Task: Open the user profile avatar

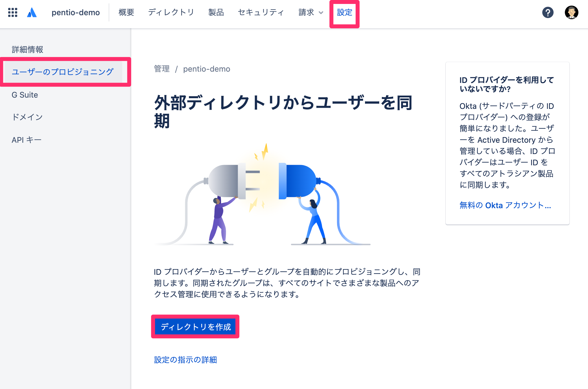Action: (571, 12)
